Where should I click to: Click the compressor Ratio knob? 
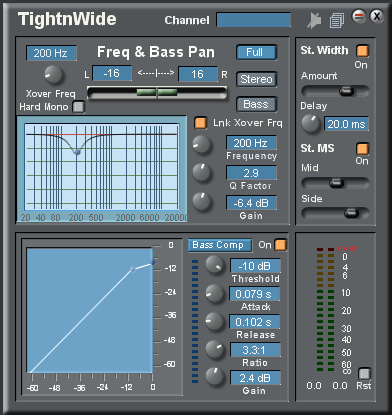click(x=214, y=349)
